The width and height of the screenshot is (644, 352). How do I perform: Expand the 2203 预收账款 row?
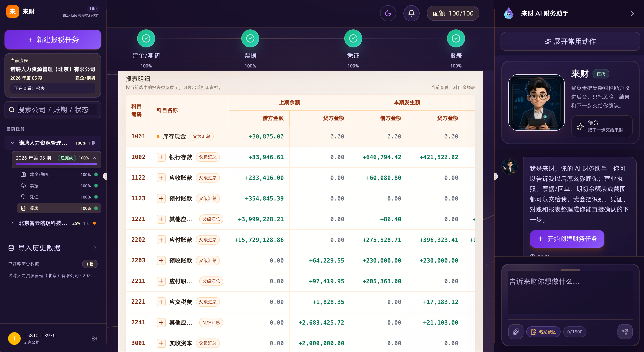click(x=161, y=261)
